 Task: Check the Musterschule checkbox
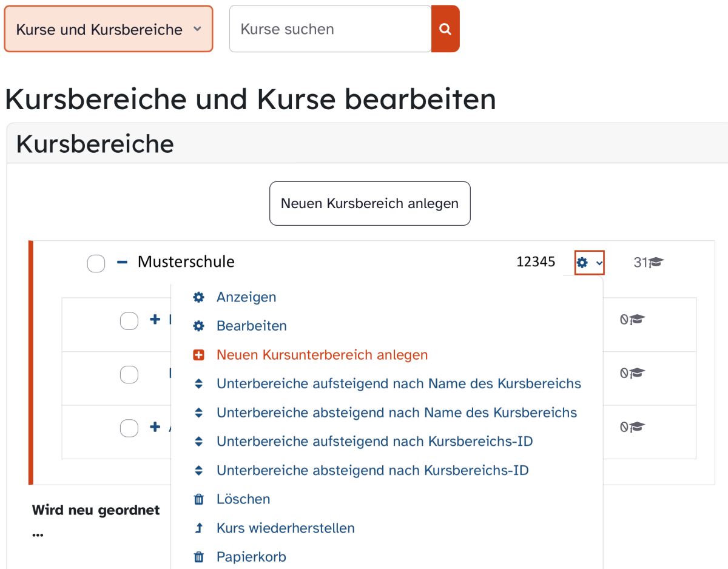tap(96, 263)
